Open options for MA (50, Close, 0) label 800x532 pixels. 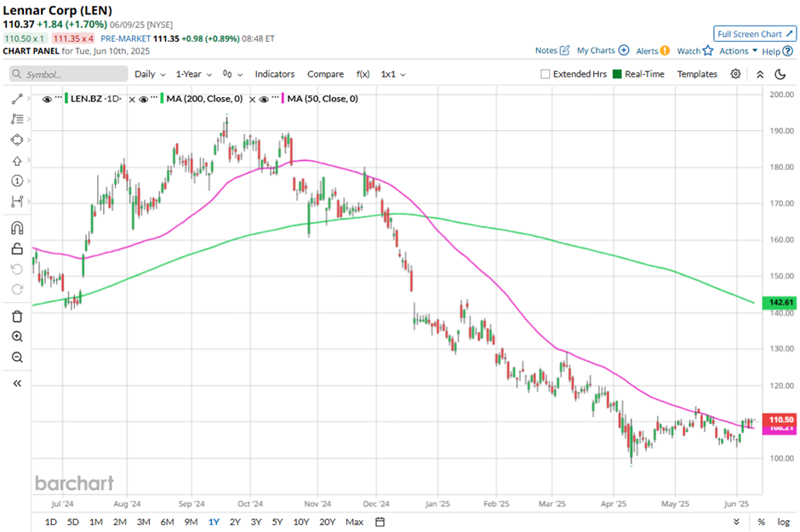pos(276,97)
